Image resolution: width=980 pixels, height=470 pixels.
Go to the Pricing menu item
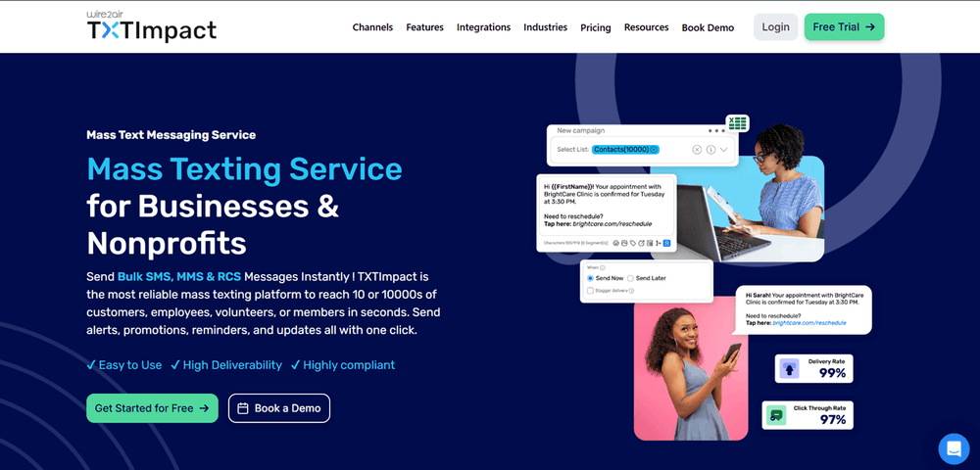596,27
